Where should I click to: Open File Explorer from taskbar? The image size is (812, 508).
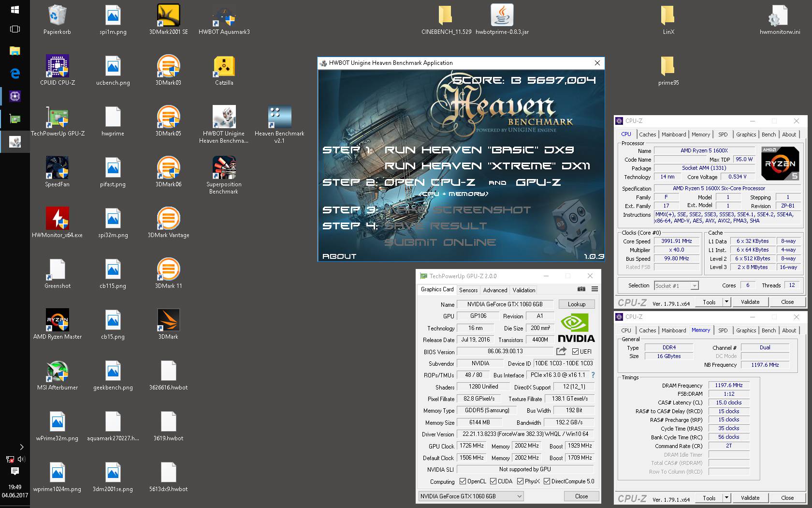pos(15,50)
